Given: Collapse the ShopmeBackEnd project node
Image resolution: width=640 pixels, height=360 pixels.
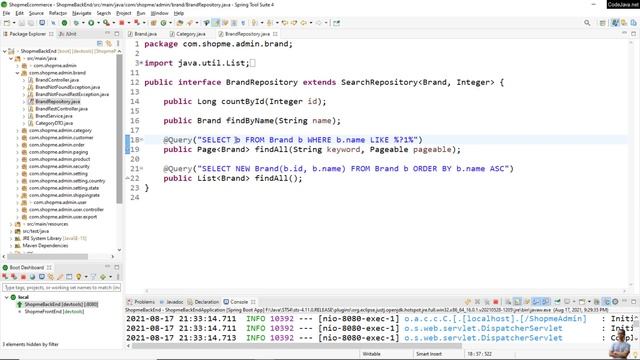Looking at the screenshot, I should 5,51.
